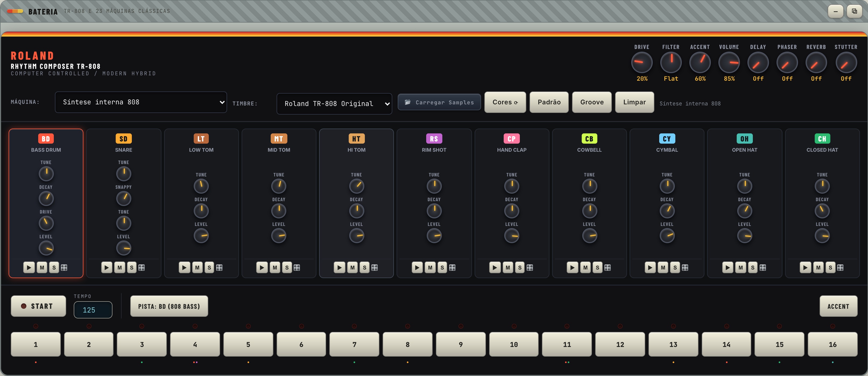Open the Padrão menu
Viewport: 868px width, 376px height.
click(x=549, y=102)
